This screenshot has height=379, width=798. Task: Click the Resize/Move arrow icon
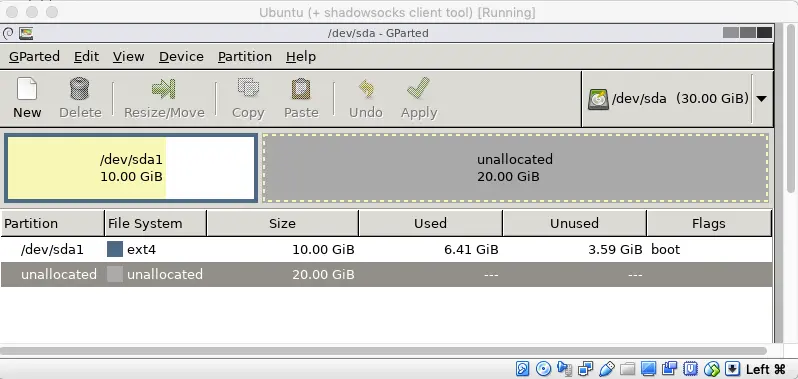[163, 89]
